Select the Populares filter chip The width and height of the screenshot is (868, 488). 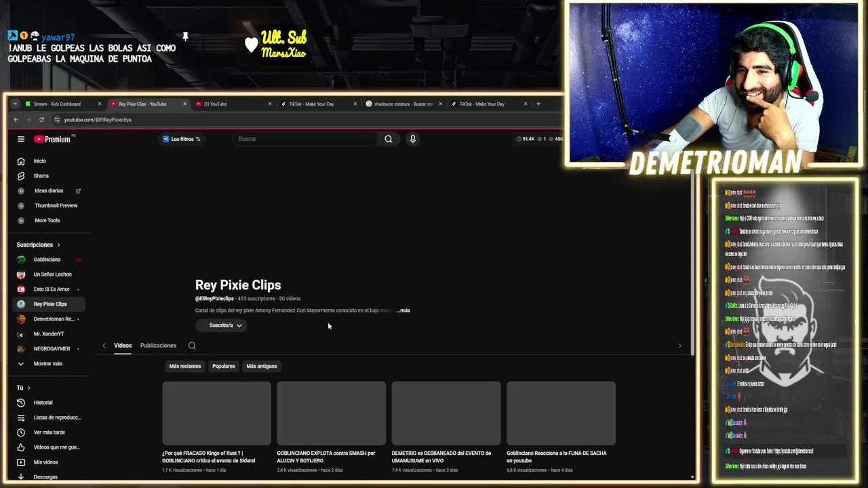pos(224,366)
